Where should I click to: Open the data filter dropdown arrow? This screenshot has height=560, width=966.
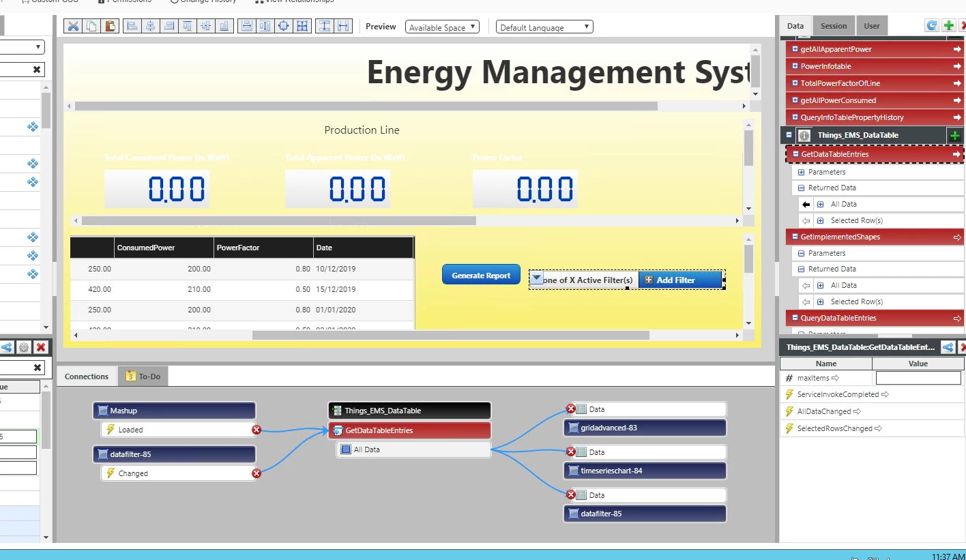point(536,278)
